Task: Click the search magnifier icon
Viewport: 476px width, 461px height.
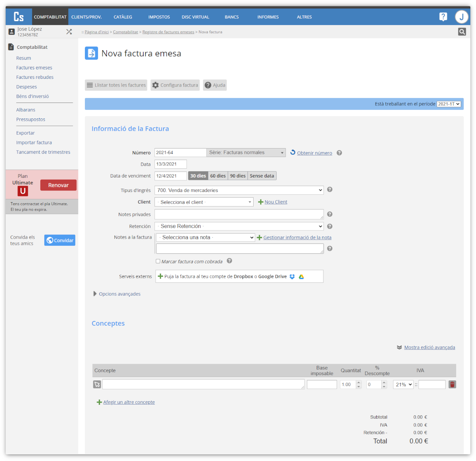Action: click(462, 32)
